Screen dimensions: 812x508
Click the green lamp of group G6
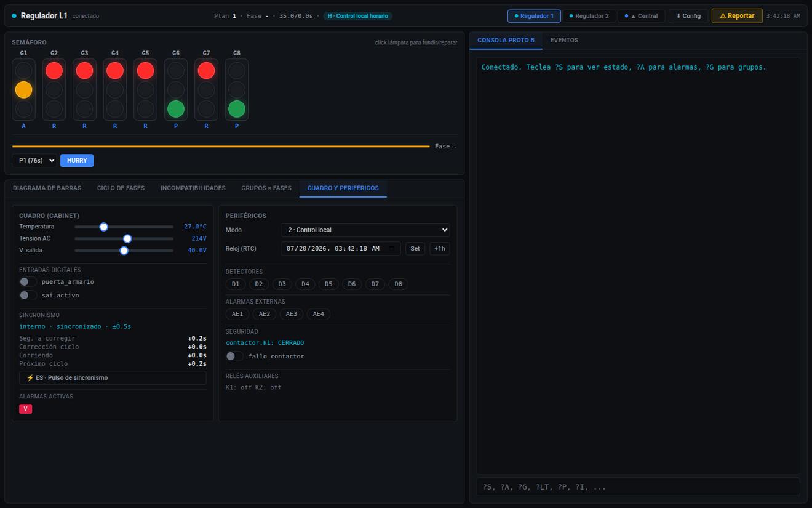click(x=176, y=109)
